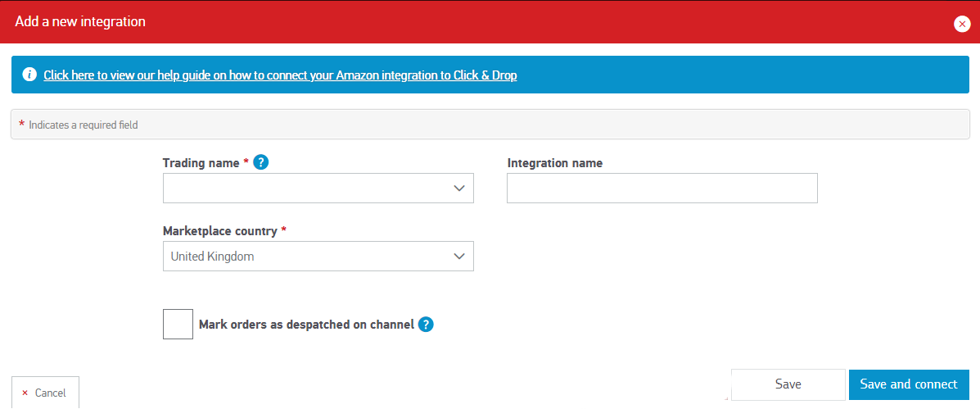Image resolution: width=980 pixels, height=409 pixels.
Task: Click the red x icon on Cancel
Action: 25,393
